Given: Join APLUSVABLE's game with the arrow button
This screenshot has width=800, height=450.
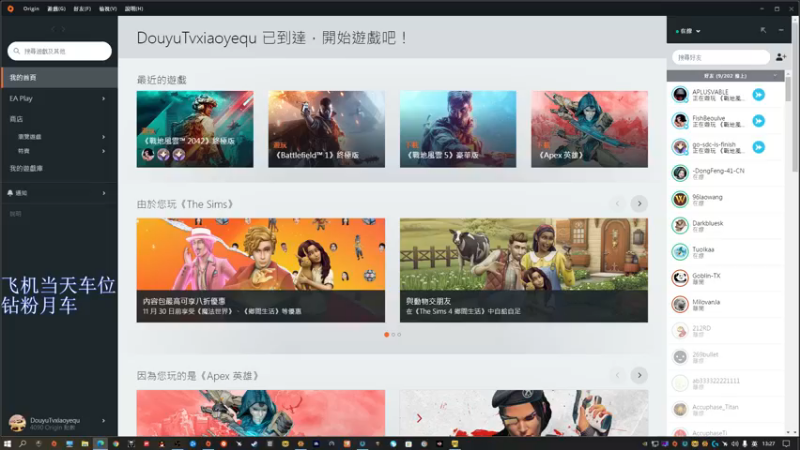Looking at the screenshot, I should tap(759, 95).
